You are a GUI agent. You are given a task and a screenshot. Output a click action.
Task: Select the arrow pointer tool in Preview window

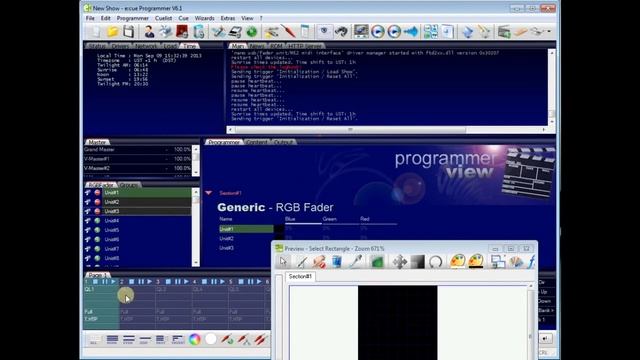click(x=283, y=262)
